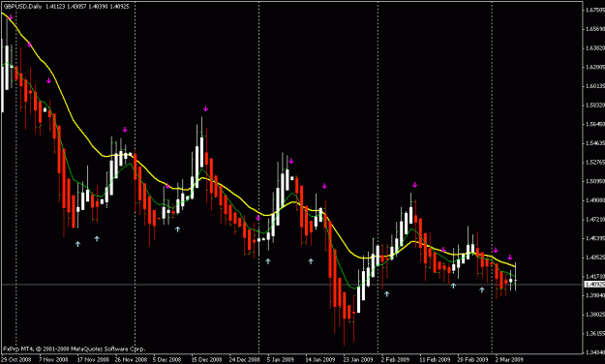The height and width of the screenshot is (364, 605).
Task: Click the '2 Feb 2009' date label
Action: point(395,359)
